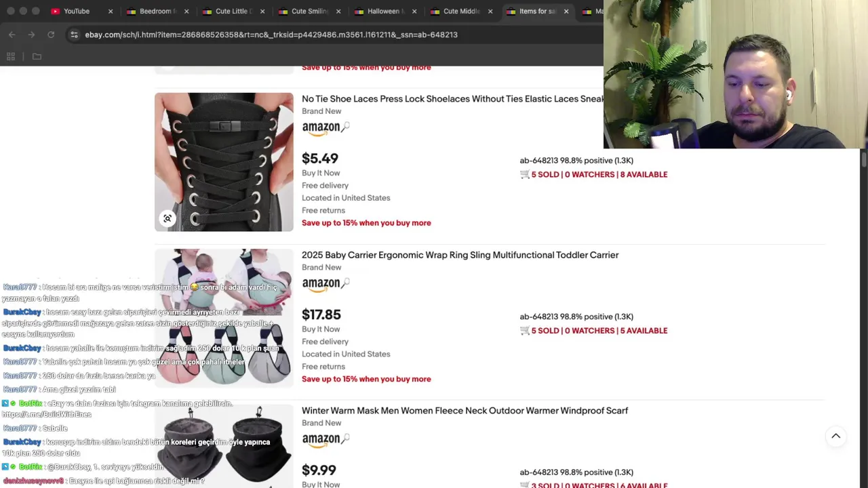Click Amazon search logo under winter mask listing
Viewport: 868px width, 488px height.
325,440
